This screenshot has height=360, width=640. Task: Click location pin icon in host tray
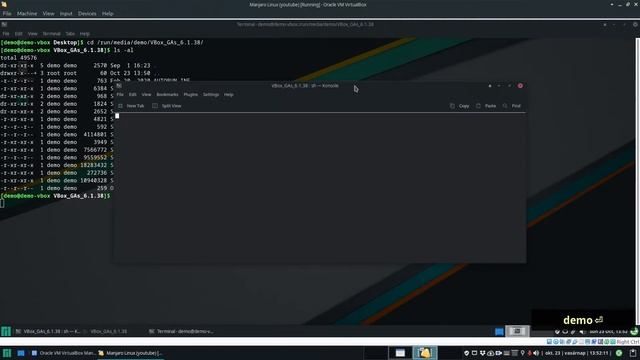[x=522, y=353]
